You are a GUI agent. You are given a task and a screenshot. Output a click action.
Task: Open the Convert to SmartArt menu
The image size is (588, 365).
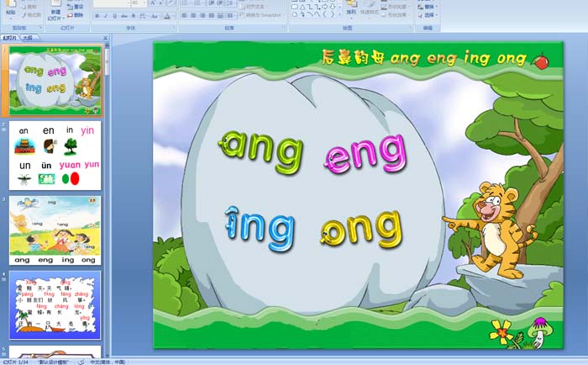(x=261, y=15)
